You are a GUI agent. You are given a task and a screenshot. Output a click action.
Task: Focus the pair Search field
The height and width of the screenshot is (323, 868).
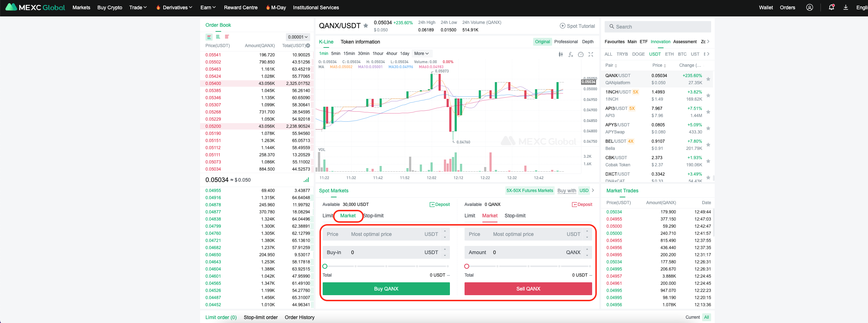tap(658, 27)
